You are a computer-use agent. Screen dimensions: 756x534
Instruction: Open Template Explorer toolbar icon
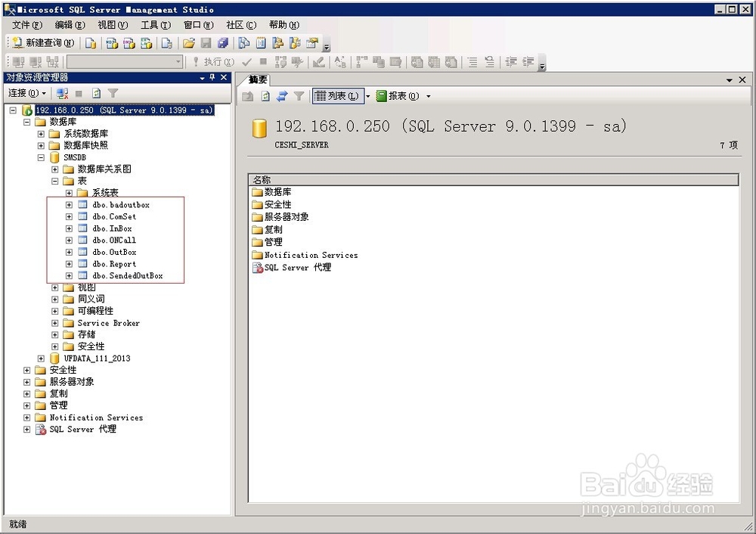(295, 43)
